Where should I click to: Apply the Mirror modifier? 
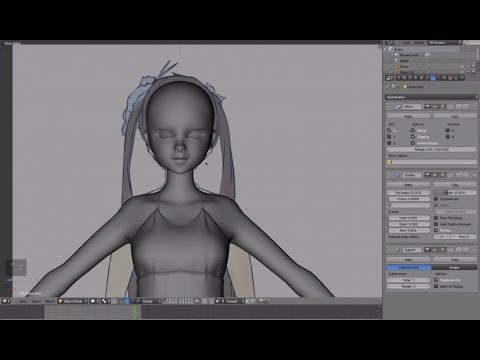408,116
